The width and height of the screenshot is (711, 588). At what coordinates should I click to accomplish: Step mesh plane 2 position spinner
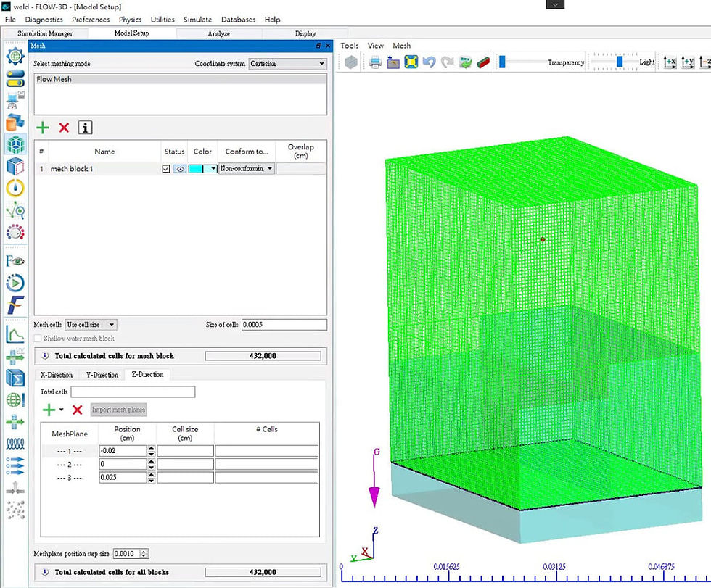pos(152,464)
